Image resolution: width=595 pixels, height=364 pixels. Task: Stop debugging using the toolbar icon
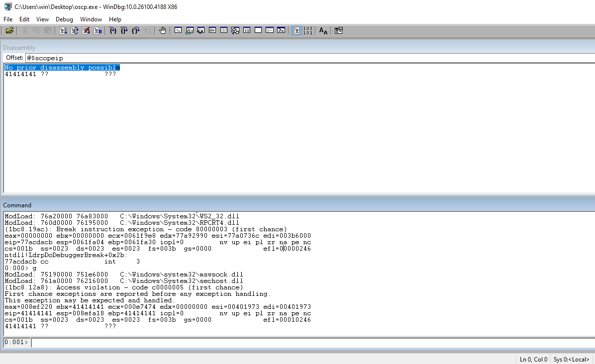(86, 30)
